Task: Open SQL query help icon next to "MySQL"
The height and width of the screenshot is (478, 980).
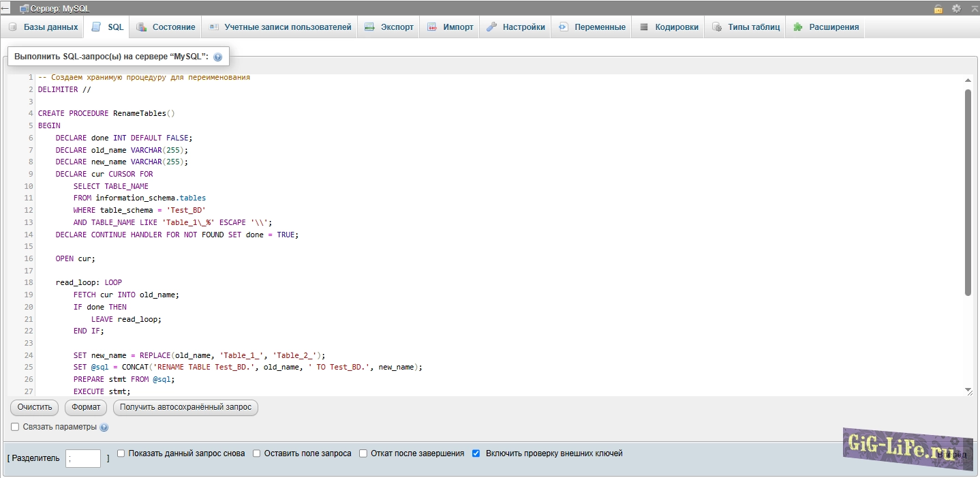Action: pyautogui.click(x=218, y=57)
